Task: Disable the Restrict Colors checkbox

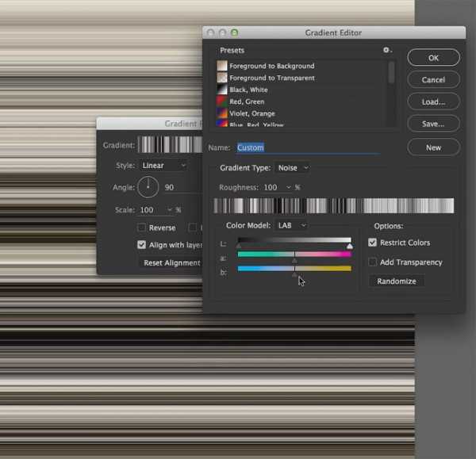Action: [x=373, y=243]
